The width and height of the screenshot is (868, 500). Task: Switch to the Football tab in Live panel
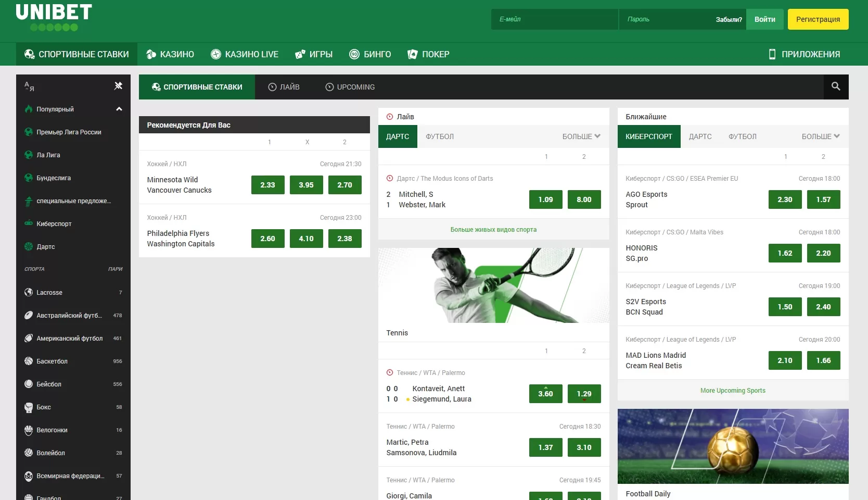(x=440, y=136)
